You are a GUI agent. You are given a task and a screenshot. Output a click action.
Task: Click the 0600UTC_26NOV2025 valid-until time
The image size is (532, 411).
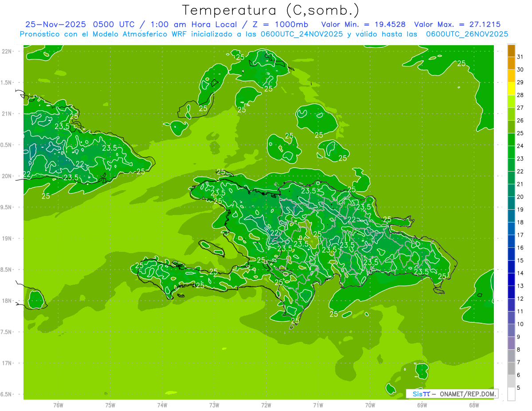(467, 34)
